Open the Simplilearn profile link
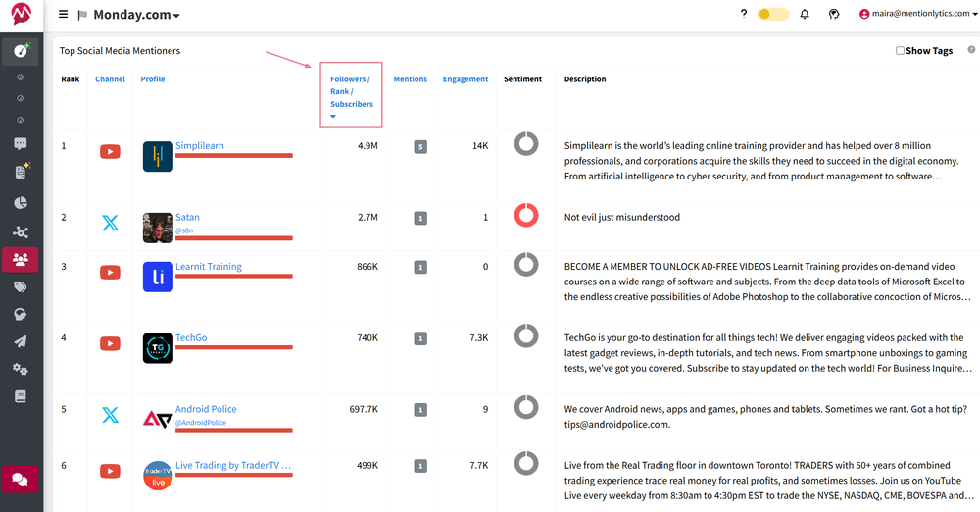Screen dimensions: 980x512 coord(199,146)
